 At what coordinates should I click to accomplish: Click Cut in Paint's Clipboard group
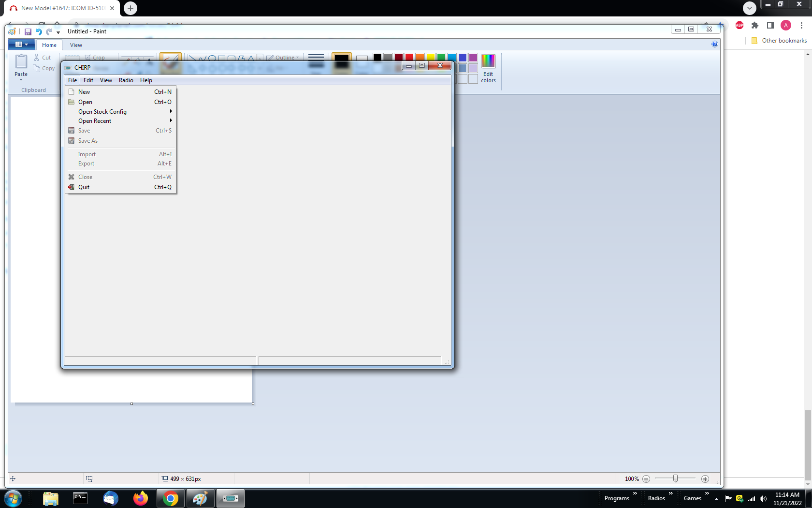[43, 58]
